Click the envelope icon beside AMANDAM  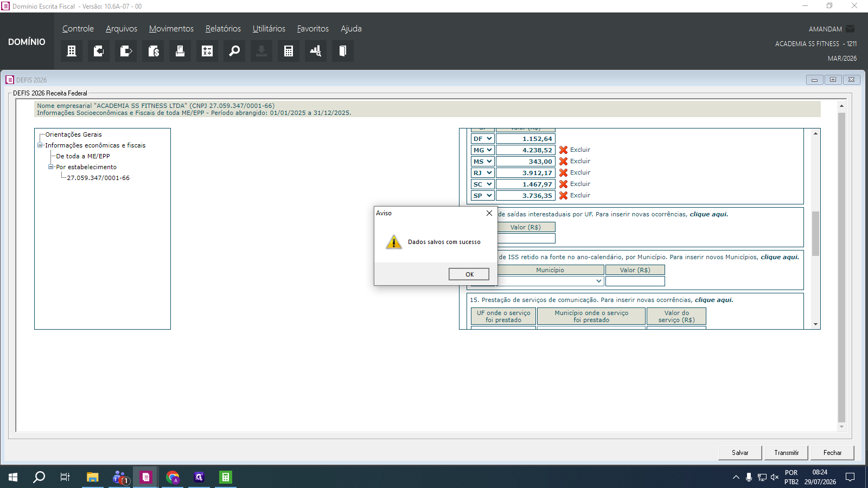tap(850, 29)
